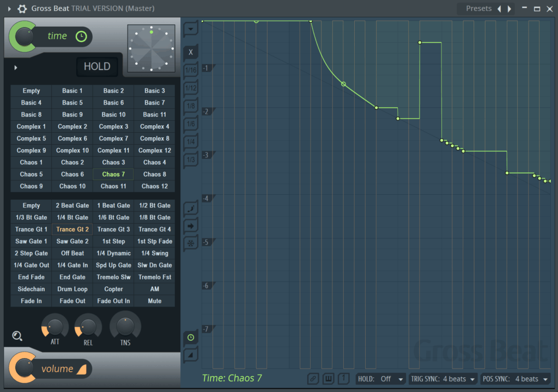This screenshot has height=392, width=558.
Task: Click the TNS knob
Action: pos(125,326)
